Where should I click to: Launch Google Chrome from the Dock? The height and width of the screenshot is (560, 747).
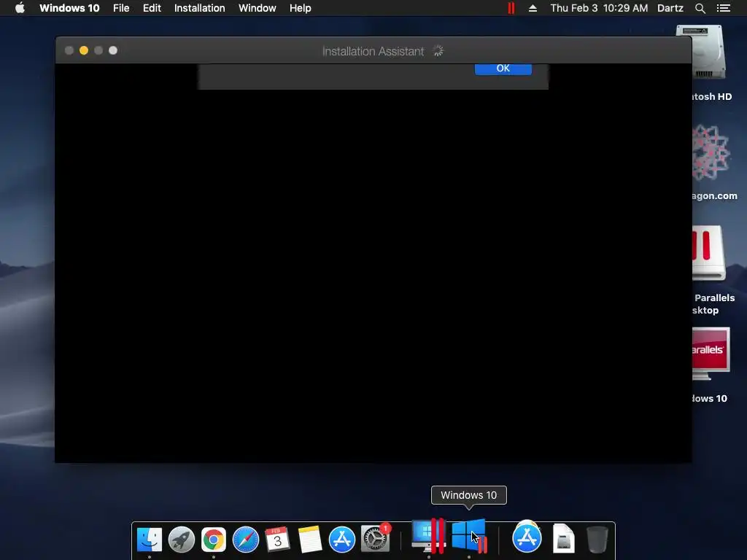point(214,540)
